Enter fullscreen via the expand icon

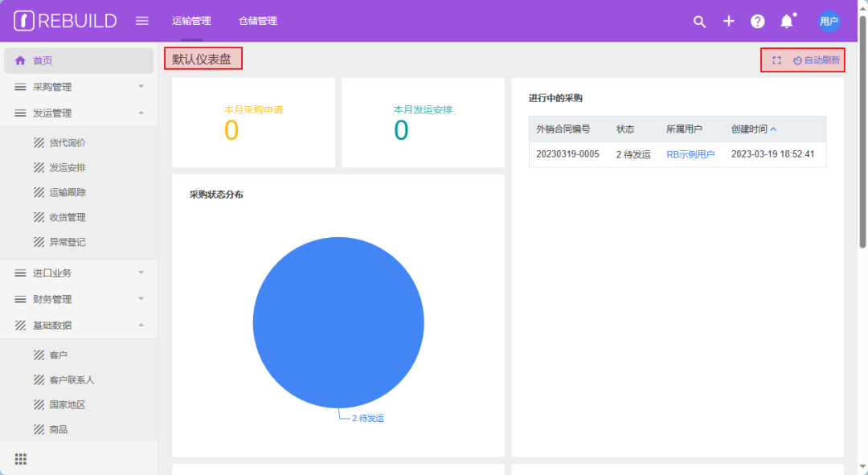click(x=776, y=59)
